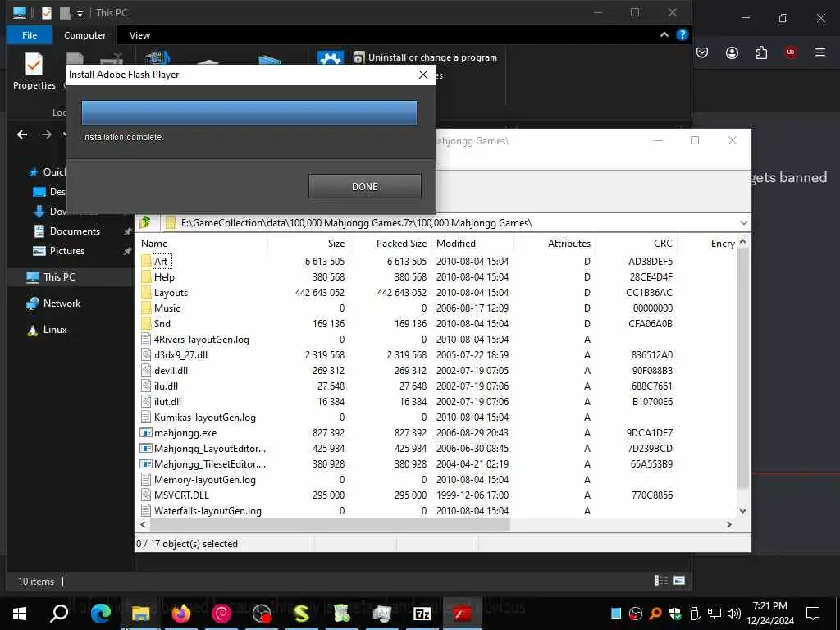Image resolution: width=840 pixels, height=630 pixels.
Task: Sort by CRC column header
Action: tap(663, 243)
